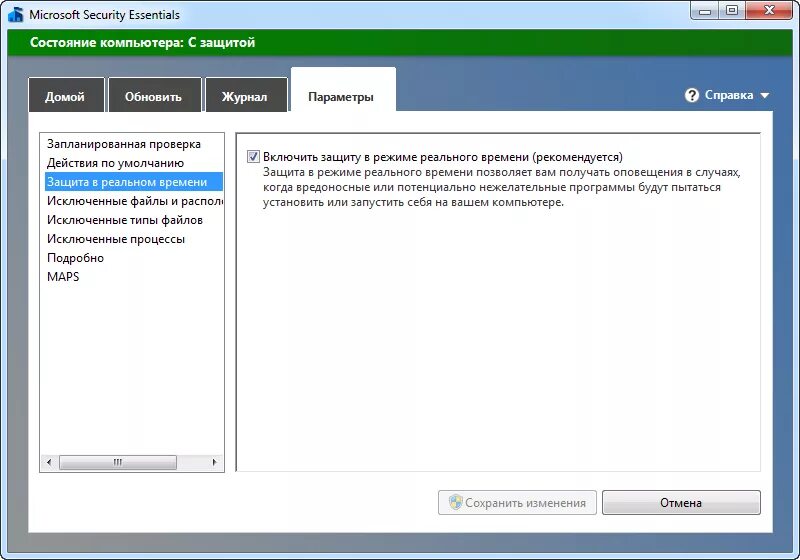
Task: Select the Параметры tab
Action: click(343, 92)
